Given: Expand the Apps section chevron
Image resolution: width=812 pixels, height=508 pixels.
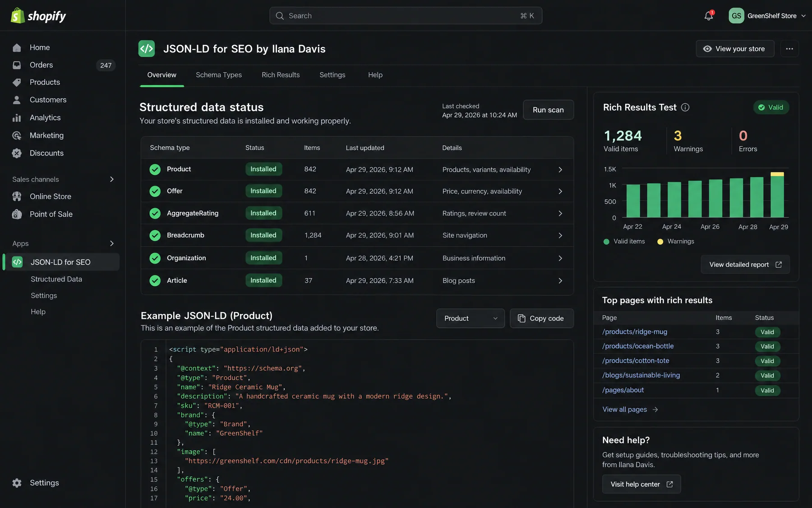Looking at the screenshot, I should [111, 243].
